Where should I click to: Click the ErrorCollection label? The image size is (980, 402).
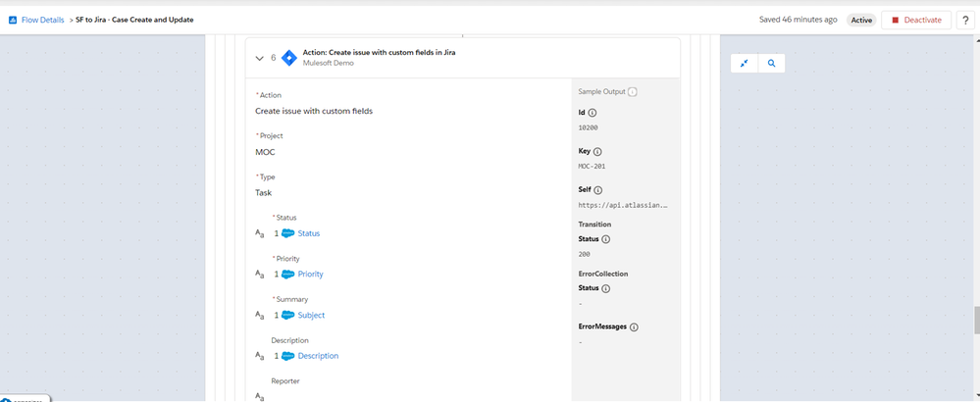[x=603, y=274]
